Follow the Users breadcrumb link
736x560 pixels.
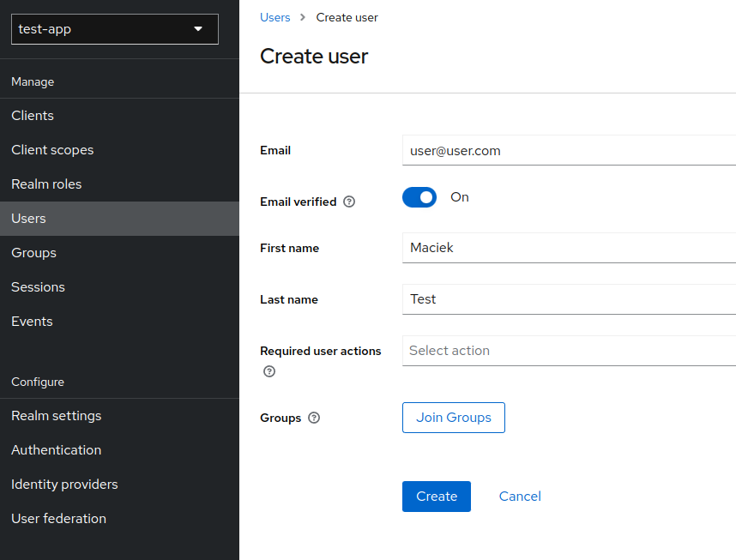coord(274,17)
